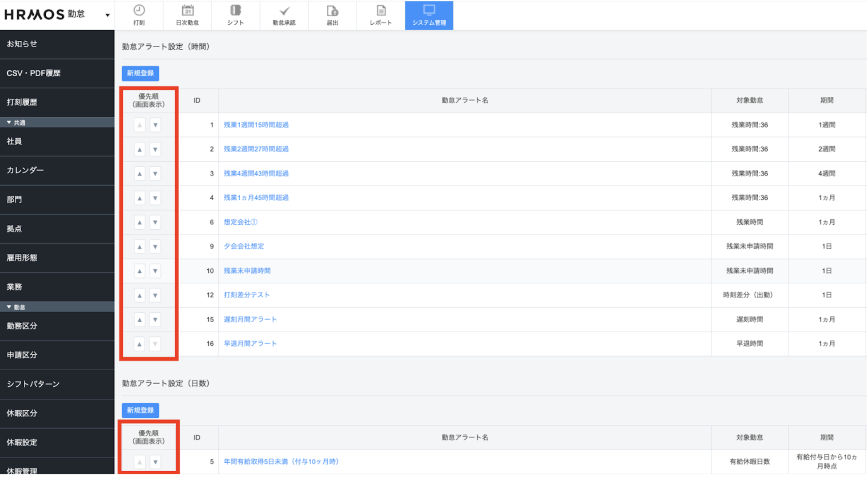Click 新規登録 under 勤怠アラート設定（日数）

pos(140,410)
